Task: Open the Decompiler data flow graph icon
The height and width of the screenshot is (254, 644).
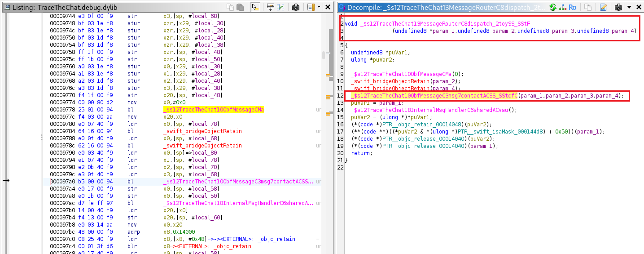Action: tap(562, 7)
